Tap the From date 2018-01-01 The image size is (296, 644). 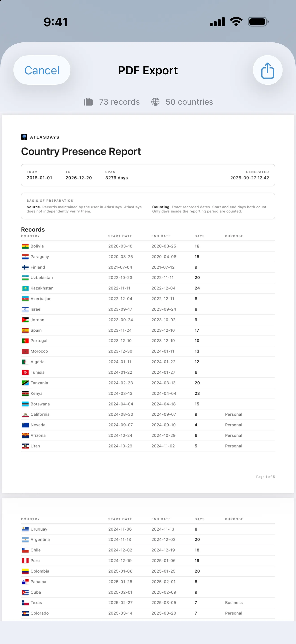(39, 178)
